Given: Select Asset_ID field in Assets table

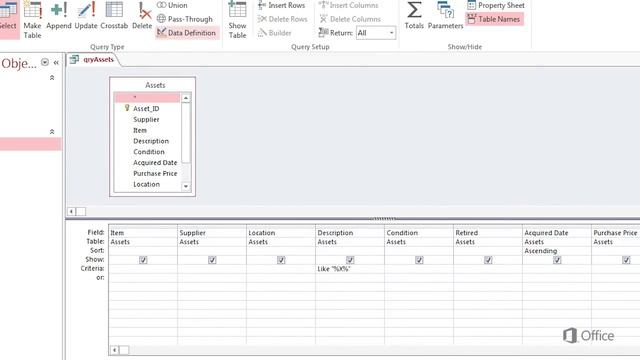Looking at the screenshot, I should pyautogui.click(x=146, y=109).
